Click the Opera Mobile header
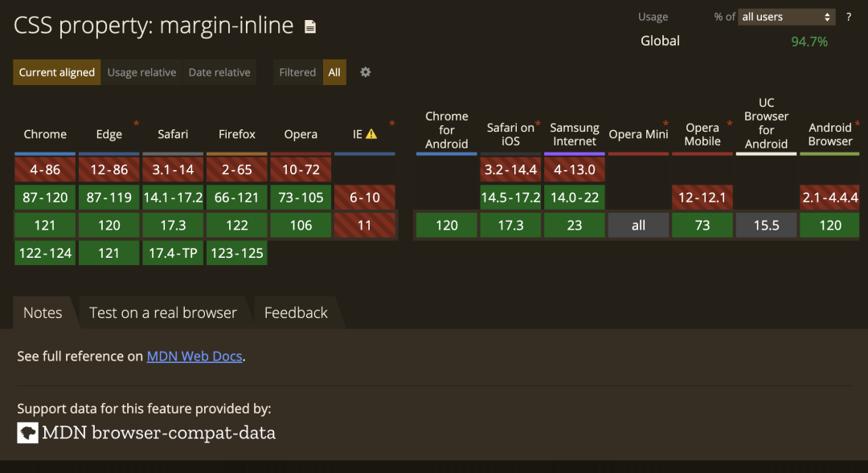The image size is (868, 473). pos(702,134)
